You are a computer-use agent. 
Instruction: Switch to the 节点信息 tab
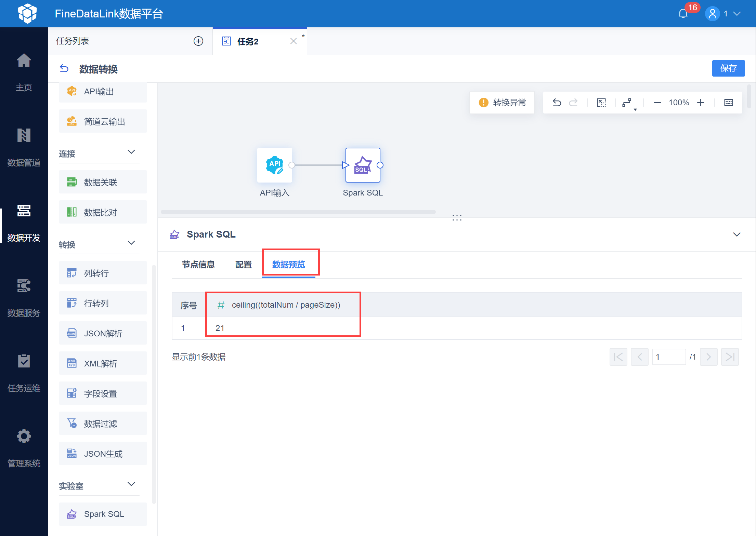click(198, 265)
